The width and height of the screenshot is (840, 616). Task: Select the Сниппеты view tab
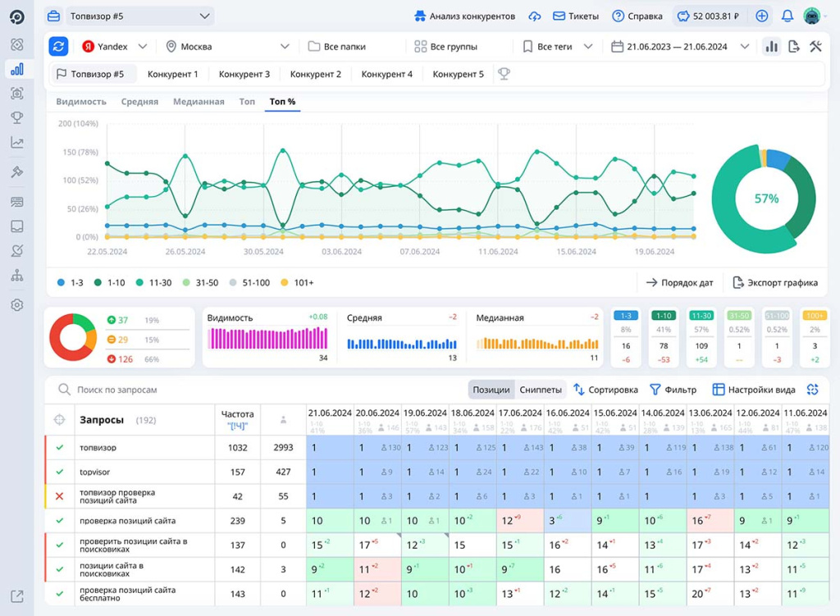(541, 390)
